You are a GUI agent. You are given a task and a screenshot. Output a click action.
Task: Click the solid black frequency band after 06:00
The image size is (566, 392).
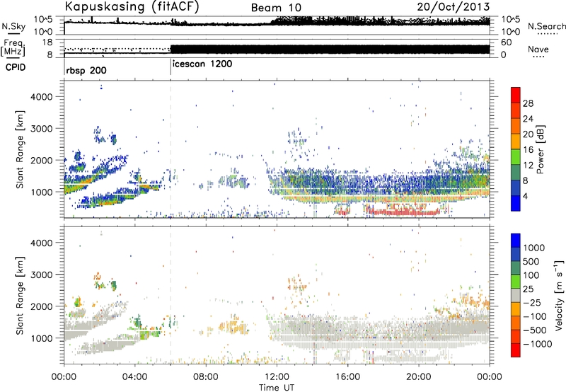point(330,50)
